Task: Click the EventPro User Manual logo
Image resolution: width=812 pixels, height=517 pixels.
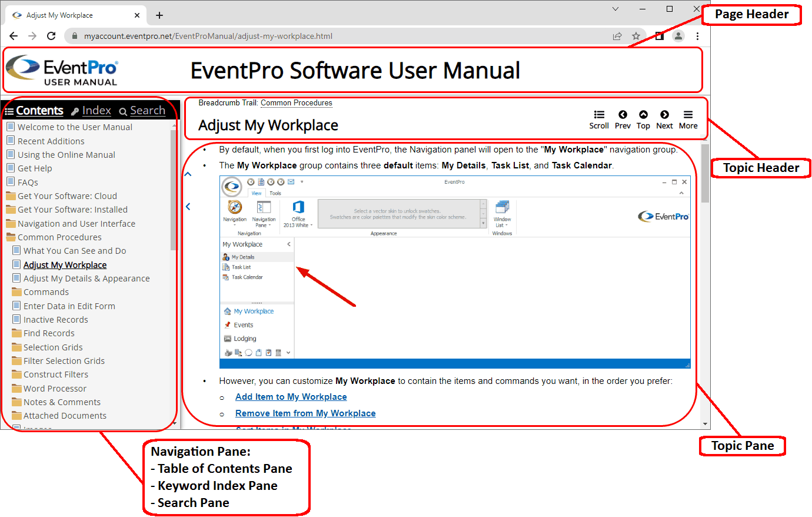Action: [x=62, y=70]
